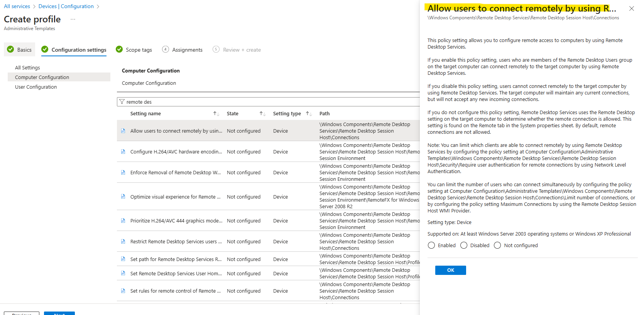Click the step 5 circle for Review + create
644x315 pixels.
click(216, 49)
